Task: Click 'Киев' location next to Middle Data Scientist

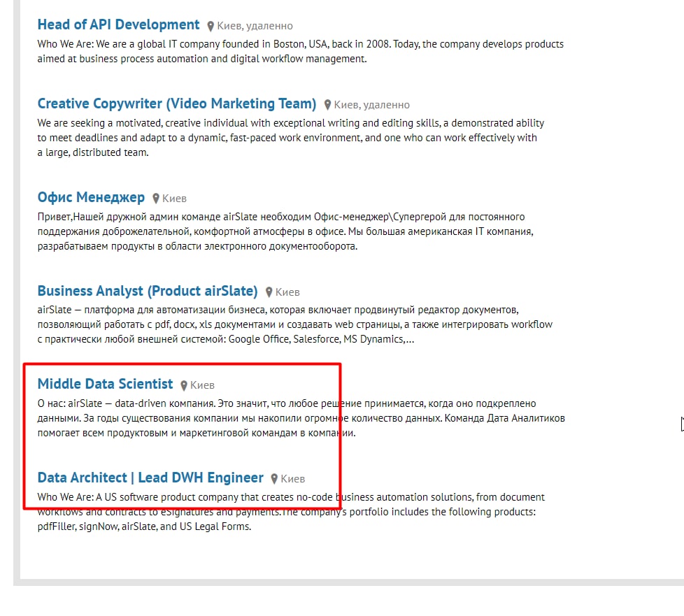Action: click(x=202, y=385)
